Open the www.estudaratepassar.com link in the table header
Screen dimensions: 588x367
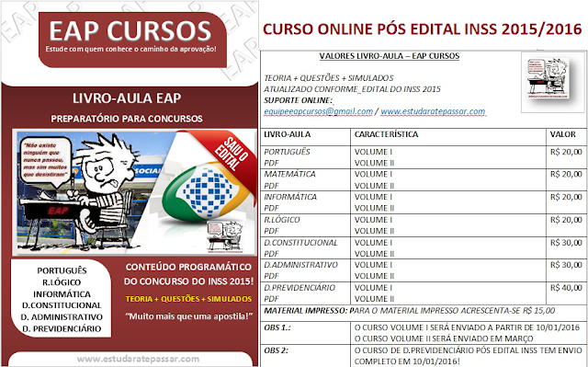pyautogui.click(x=433, y=111)
